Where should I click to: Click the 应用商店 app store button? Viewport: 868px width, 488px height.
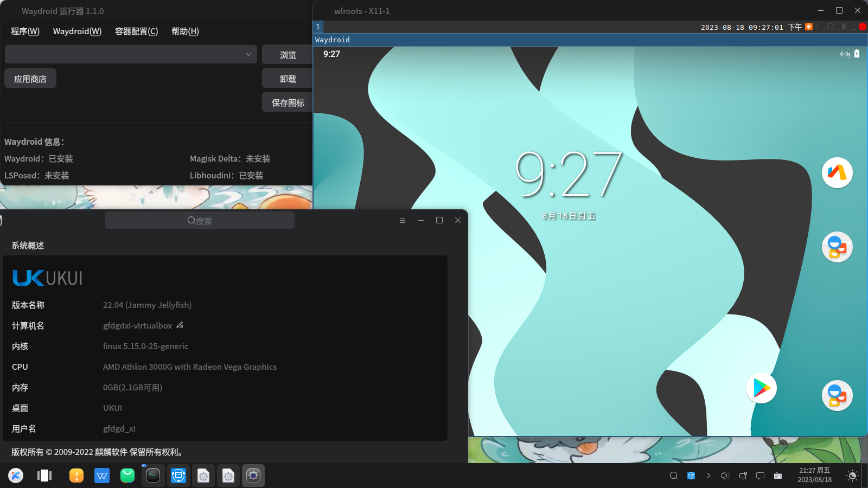tap(30, 79)
